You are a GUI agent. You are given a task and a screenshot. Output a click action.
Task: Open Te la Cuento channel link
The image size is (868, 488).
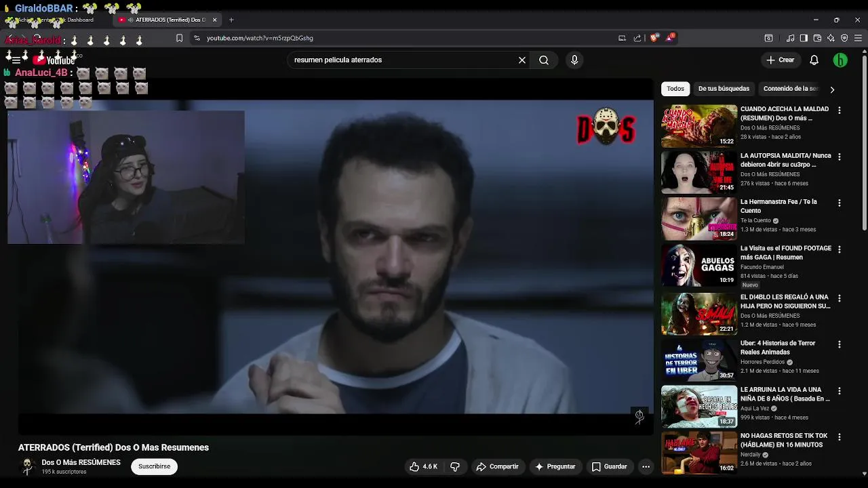pos(755,220)
